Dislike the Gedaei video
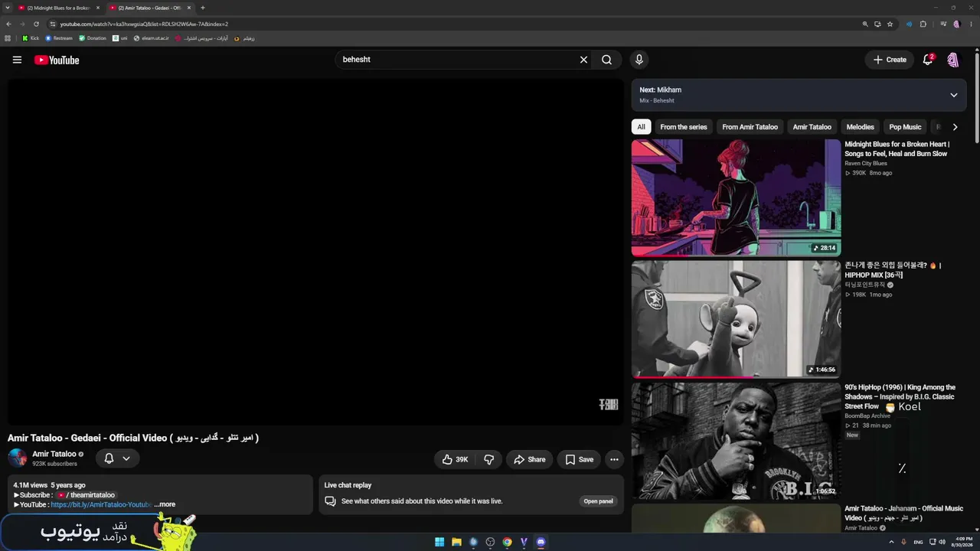Screen dimensions: 980x551 (x=488, y=459)
